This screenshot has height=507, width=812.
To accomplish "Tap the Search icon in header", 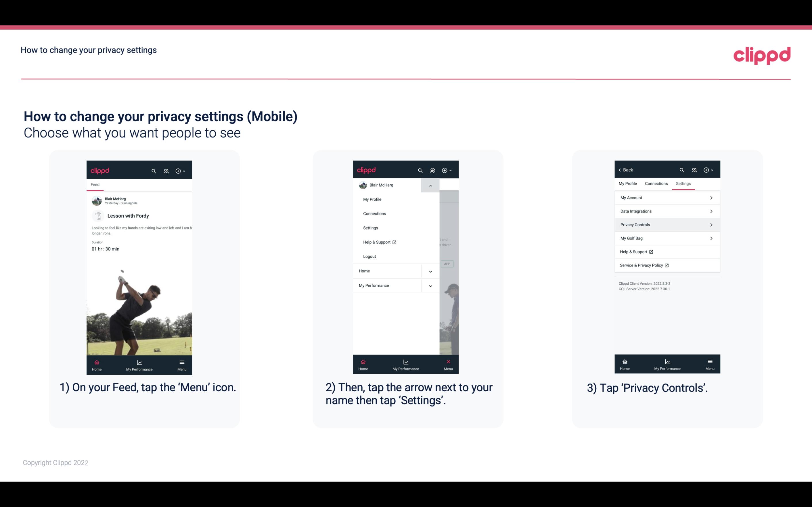I will click(154, 170).
